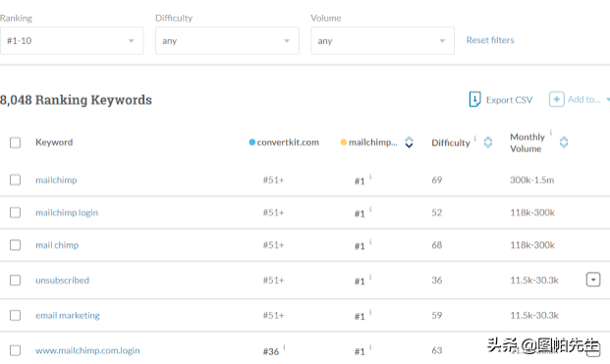
Task: Open info icon next to Difficulty header
Action: [475, 138]
